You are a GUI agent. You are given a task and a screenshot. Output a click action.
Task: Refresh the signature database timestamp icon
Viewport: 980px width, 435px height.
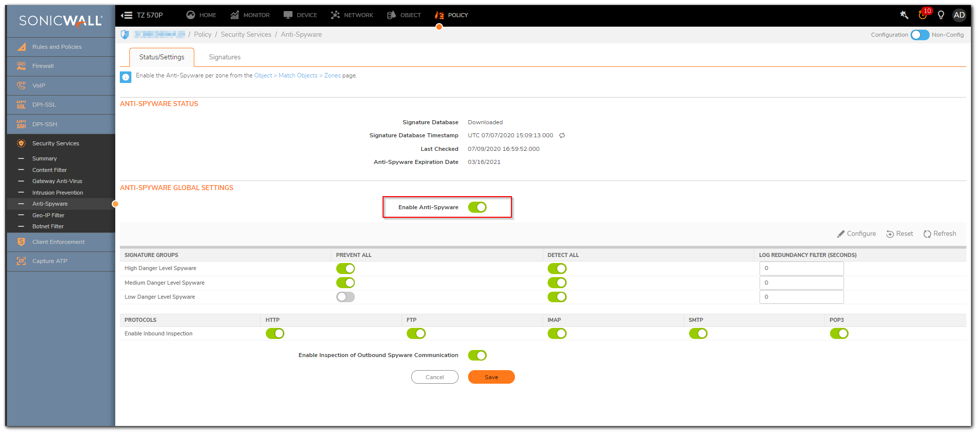pyautogui.click(x=562, y=135)
